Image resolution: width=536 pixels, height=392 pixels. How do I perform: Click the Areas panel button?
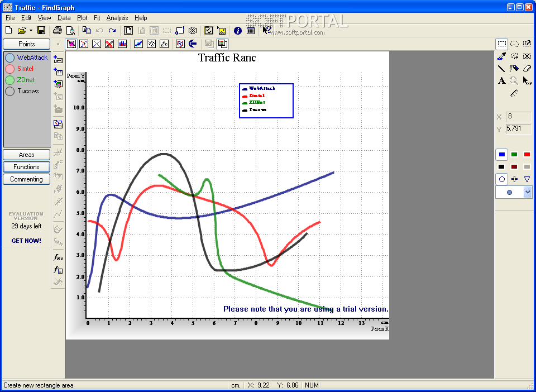point(27,155)
